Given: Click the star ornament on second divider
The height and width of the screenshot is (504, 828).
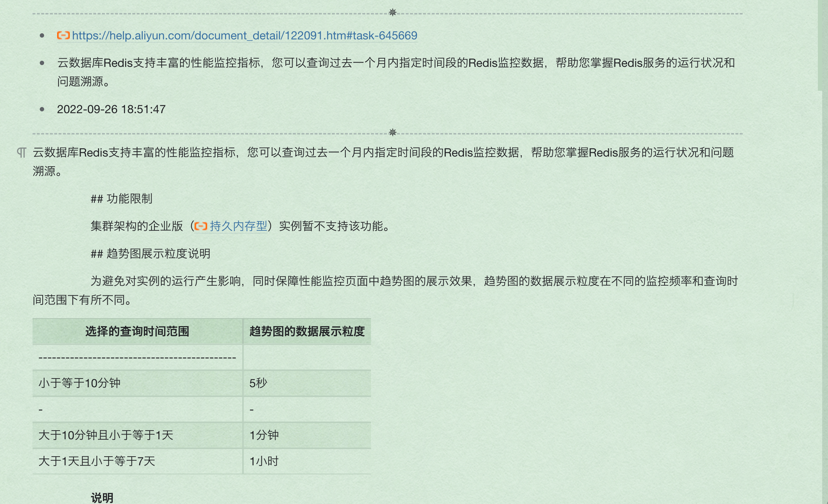Looking at the screenshot, I should (392, 132).
